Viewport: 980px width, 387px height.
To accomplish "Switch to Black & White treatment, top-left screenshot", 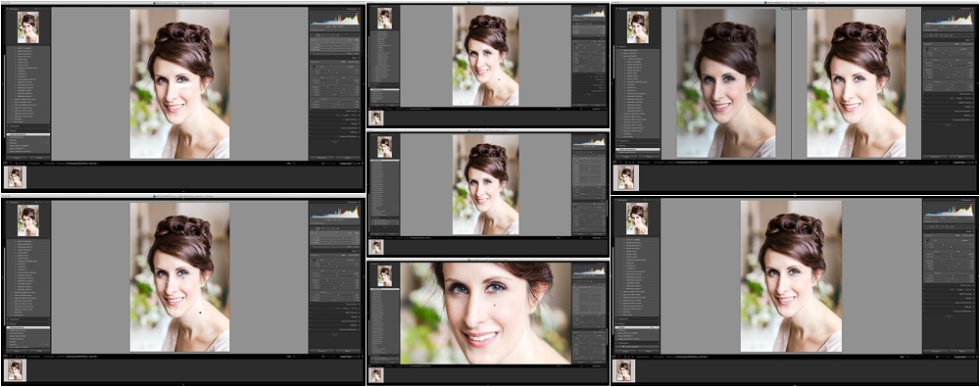I will click(355, 62).
